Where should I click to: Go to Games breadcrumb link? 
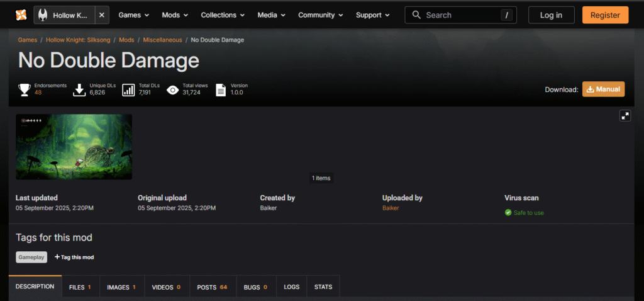click(x=28, y=40)
